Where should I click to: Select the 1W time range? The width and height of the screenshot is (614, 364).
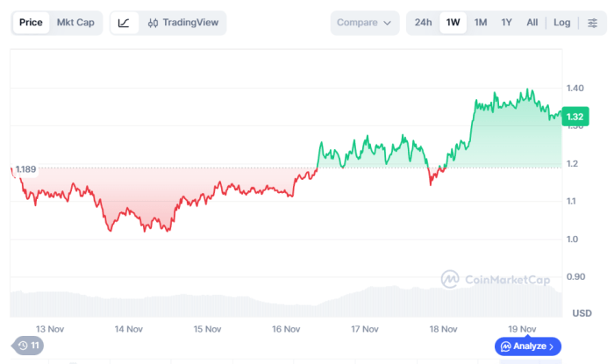(x=453, y=23)
